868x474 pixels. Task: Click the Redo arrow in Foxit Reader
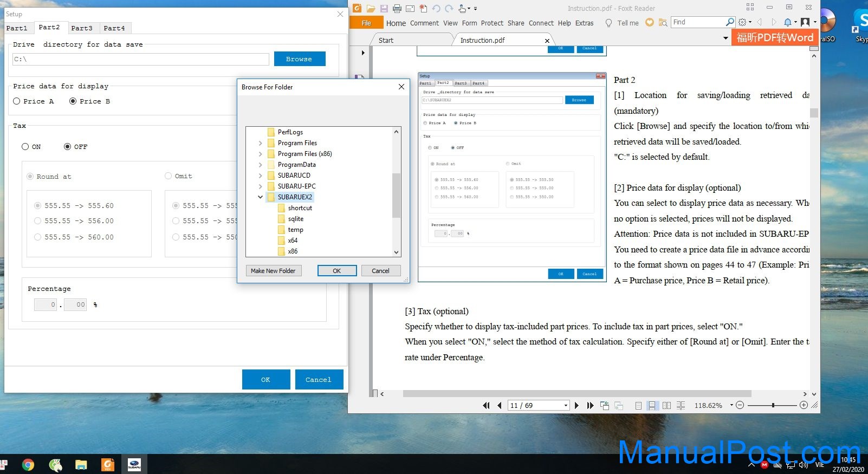click(449, 8)
